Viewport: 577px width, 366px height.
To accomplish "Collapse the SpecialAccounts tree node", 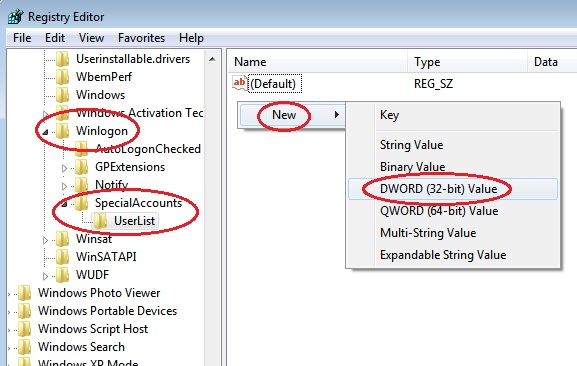I will 64,204.
